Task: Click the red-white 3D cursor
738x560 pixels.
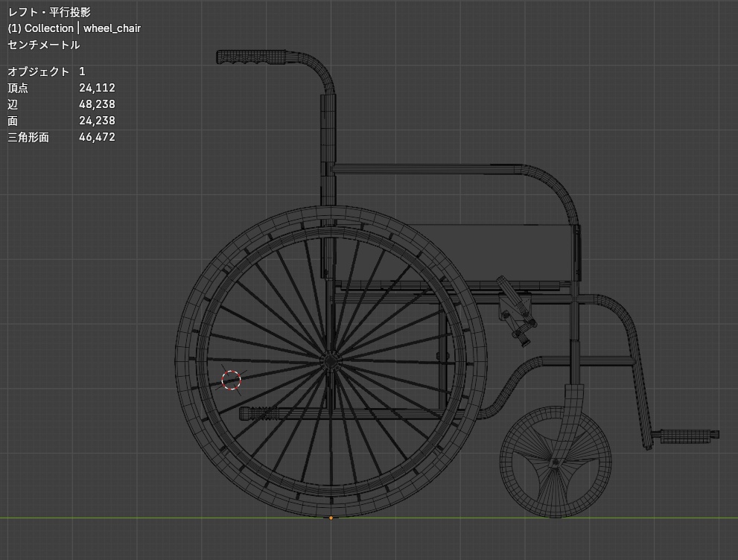Action: coord(231,380)
